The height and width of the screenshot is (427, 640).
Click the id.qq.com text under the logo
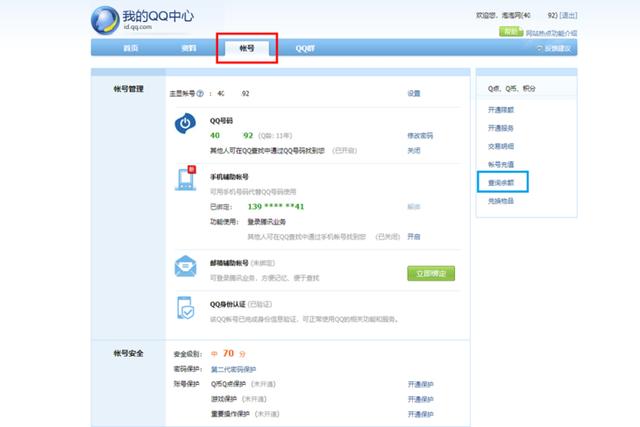138,27
